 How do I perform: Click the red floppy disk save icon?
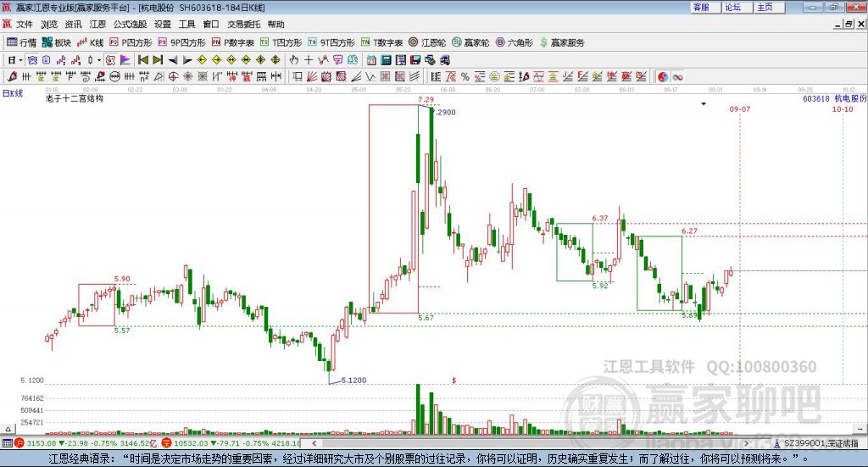pos(415,60)
